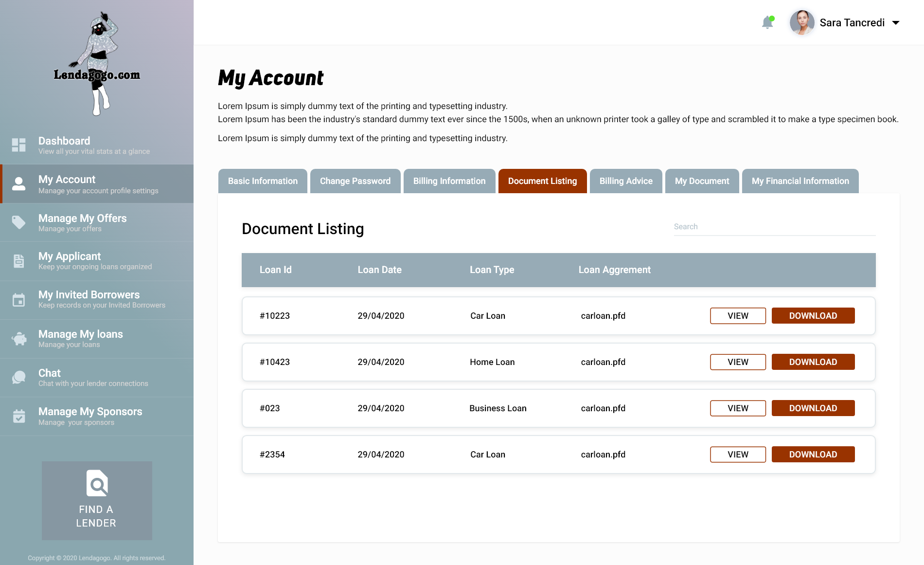Select the My Financial Information tab
Viewport: 924px width, 565px height.
[x=800, y=181]
